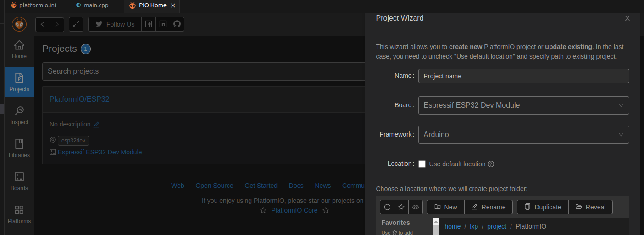Click the Rename button
The height and width of the screenshot is (235, 644).
489,207
